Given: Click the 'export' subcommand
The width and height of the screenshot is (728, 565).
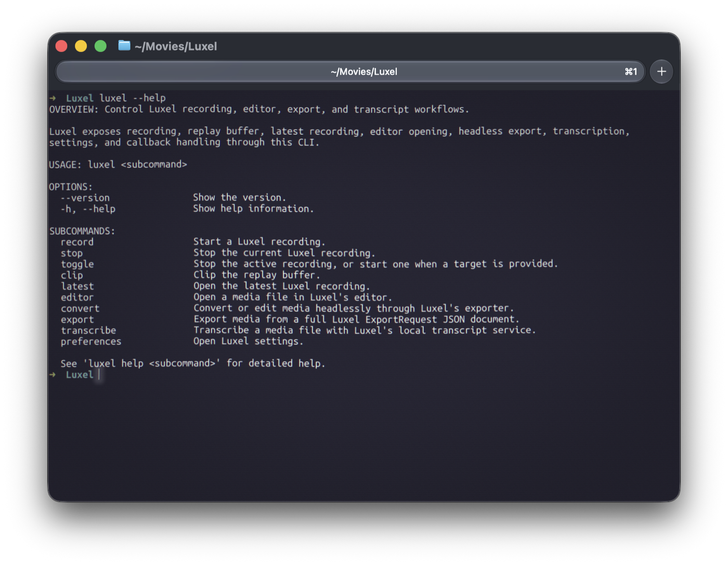Looking at the screenshot, I should pos(77,319).
